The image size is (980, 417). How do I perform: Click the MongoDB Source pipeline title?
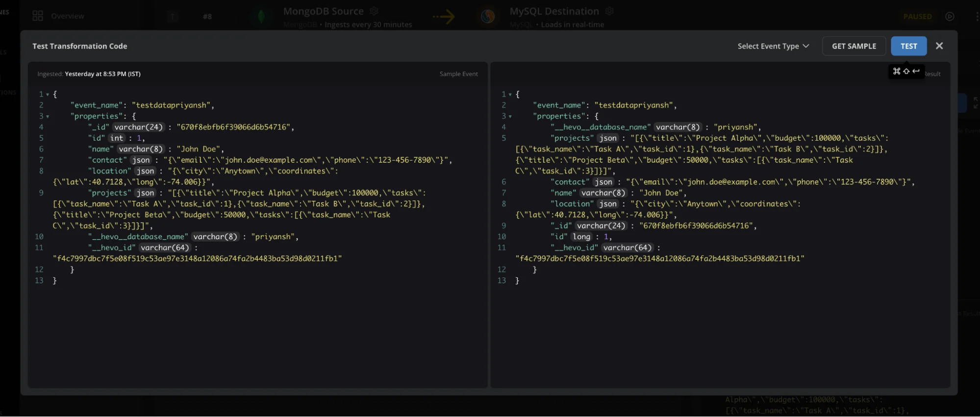[323, 11]
